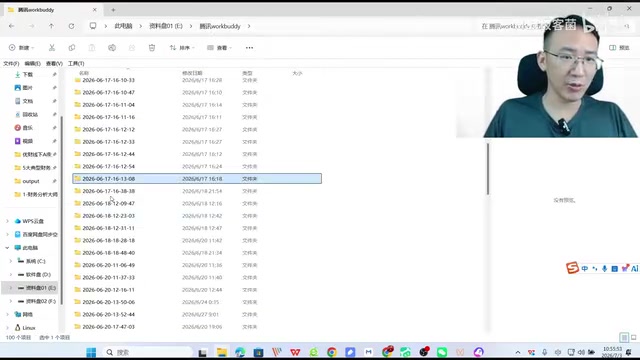Screen dimensions: 640x360
Task: Select folder 2026-06-17-16-11-04
Action: (108, 105)
